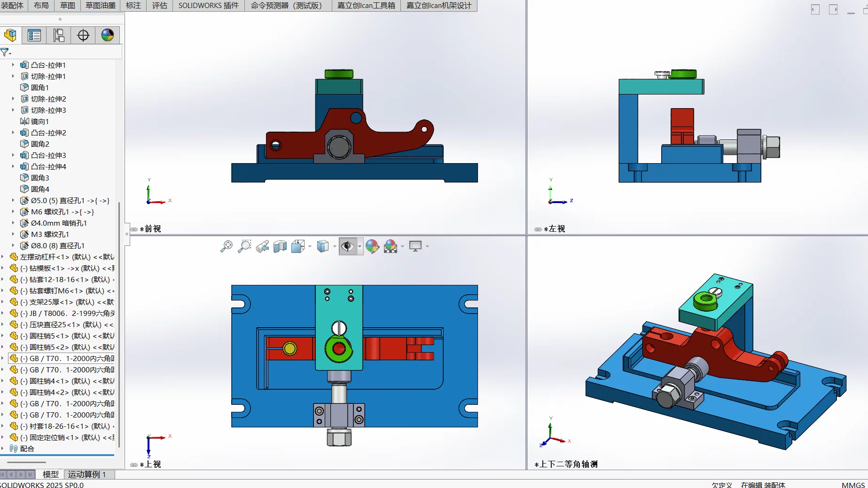The image size is (868, 488).
Task: Open the DimXpertManager crosshair tab
Action: (x=83, y=35)
